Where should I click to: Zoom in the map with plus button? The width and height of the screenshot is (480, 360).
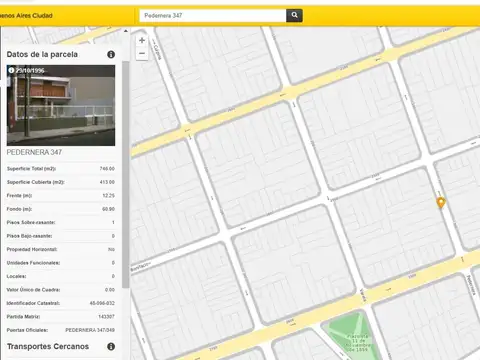tap(142, 41)
